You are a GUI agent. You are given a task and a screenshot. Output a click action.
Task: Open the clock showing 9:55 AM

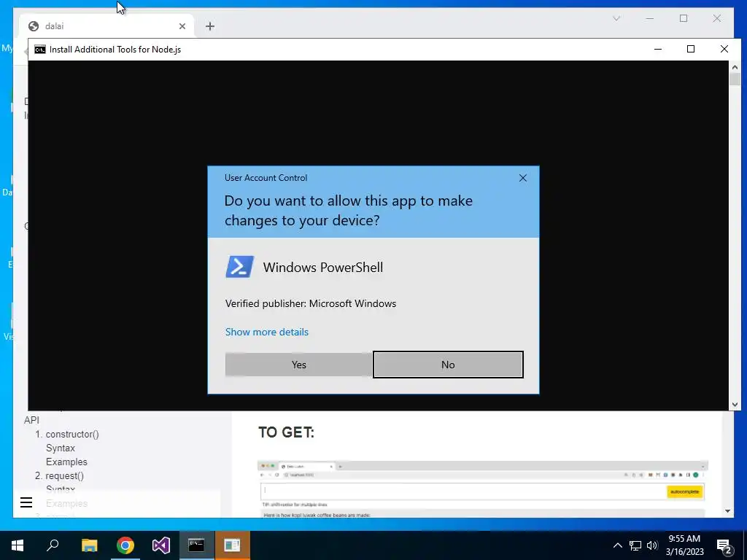[684, 545]
